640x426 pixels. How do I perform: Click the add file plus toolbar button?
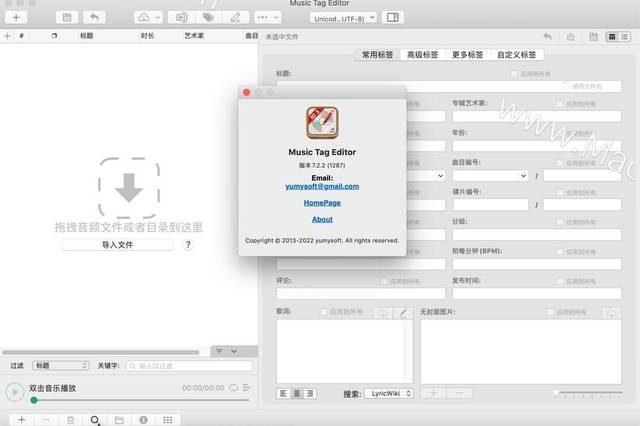pyautogui.click(x=16, y=18)
